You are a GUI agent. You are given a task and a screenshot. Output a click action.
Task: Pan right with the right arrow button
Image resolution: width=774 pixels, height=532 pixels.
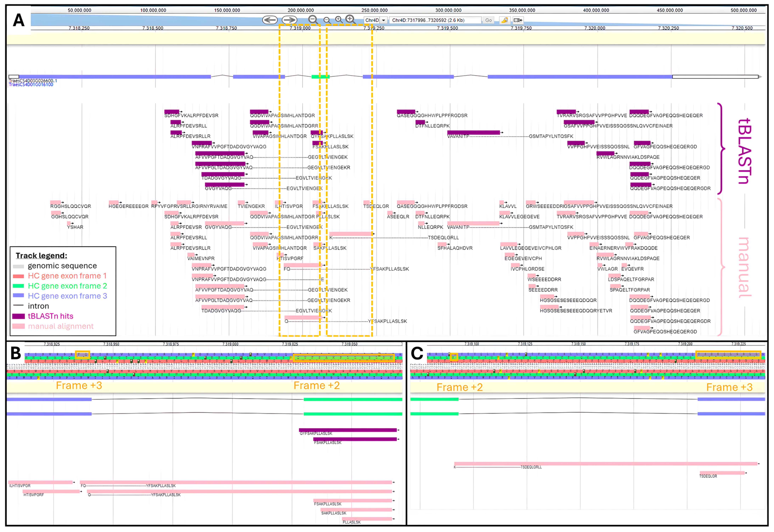[x=289, y=20]
